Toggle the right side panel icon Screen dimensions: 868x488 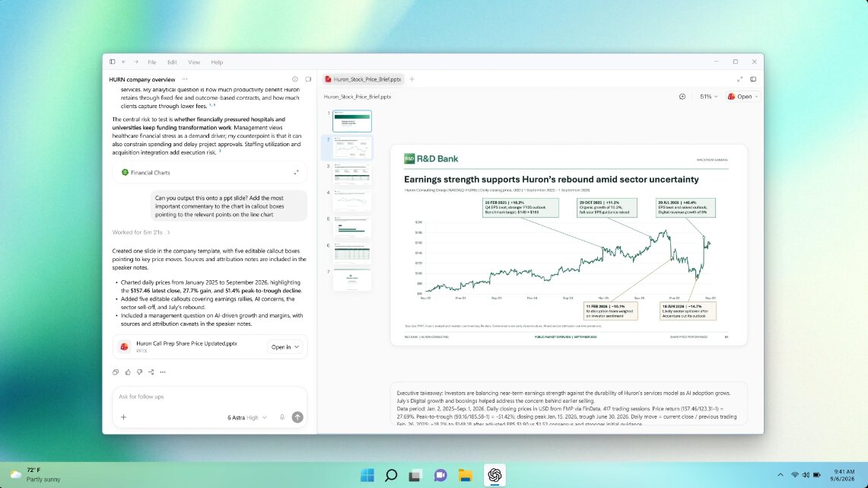point(753,79)
